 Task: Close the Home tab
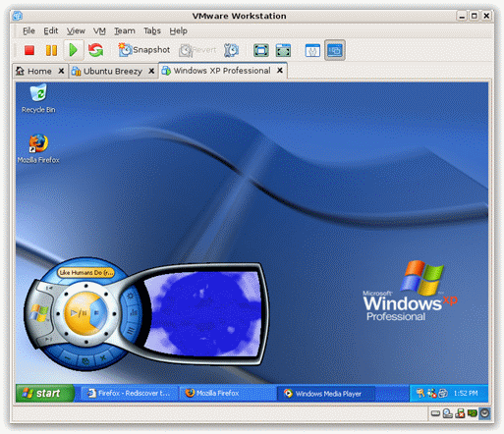click(x=61, y=71)
